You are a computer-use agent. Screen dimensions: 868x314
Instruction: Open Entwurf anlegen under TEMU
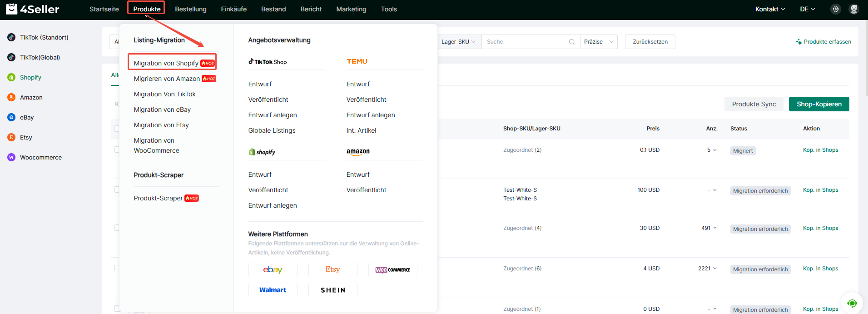pos(371,115)
